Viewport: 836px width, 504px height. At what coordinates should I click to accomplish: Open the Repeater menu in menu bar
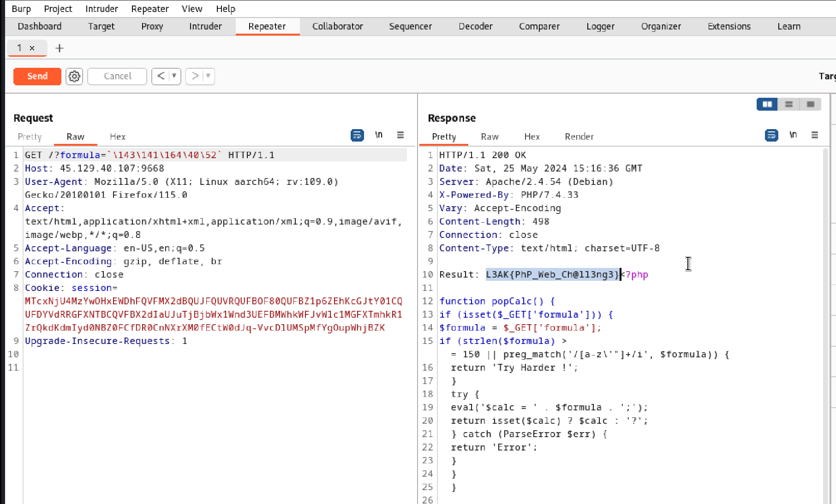[x=150, y=9]
